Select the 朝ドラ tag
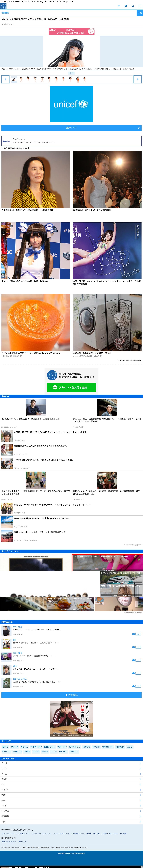This screenshot has width=143, height=868. click(5, 747)
